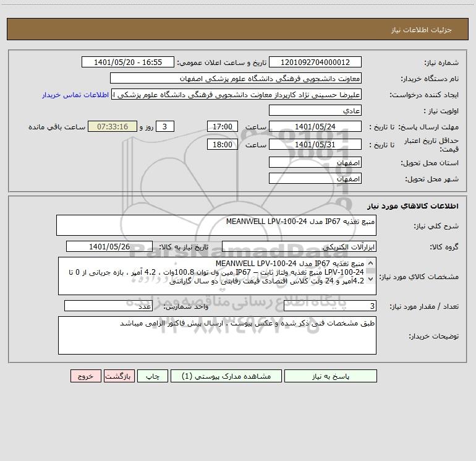Click the label استان محل تحویل
Screen dimensions: 476x461
pyautogui.click(x=430, y=163)
